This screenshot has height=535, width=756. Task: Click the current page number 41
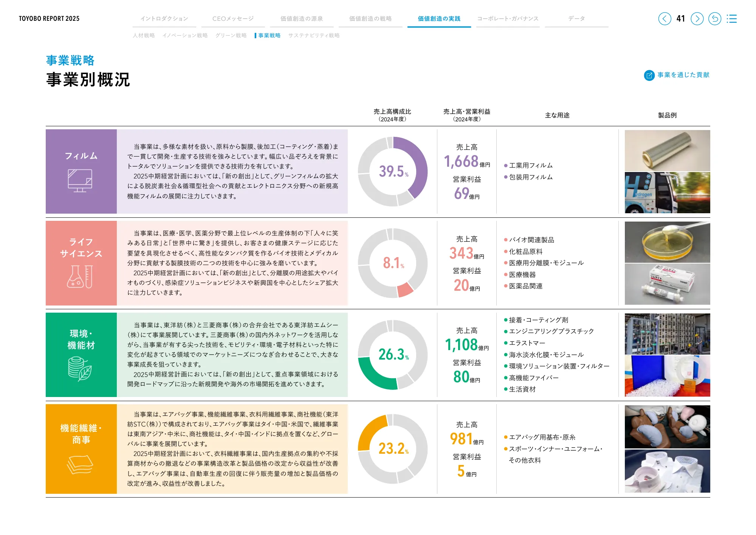680,18
